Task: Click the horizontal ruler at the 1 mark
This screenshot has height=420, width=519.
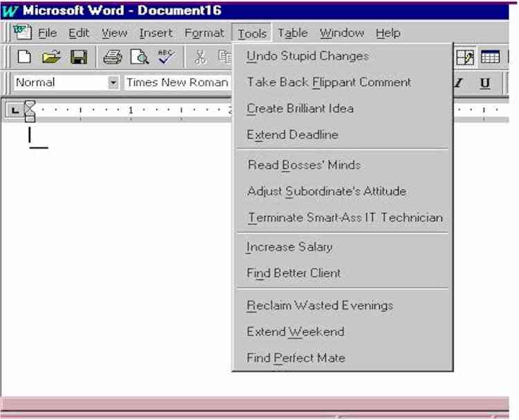Action: [x=131, y=110]
